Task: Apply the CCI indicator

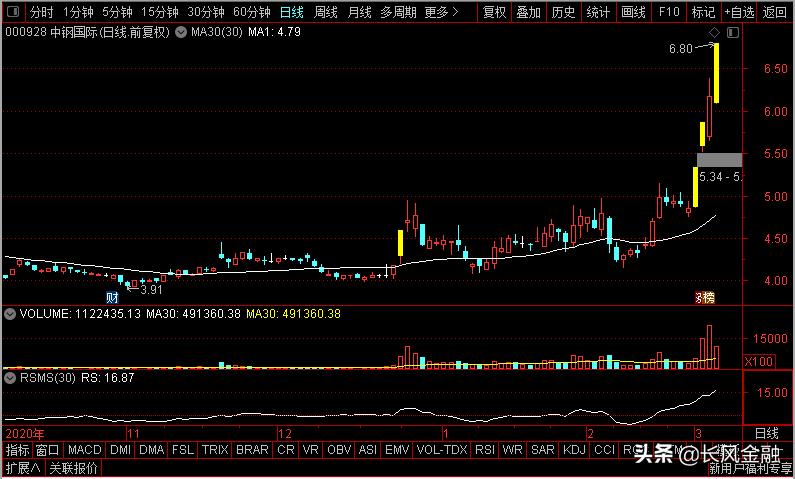Action: click(604, 450)
